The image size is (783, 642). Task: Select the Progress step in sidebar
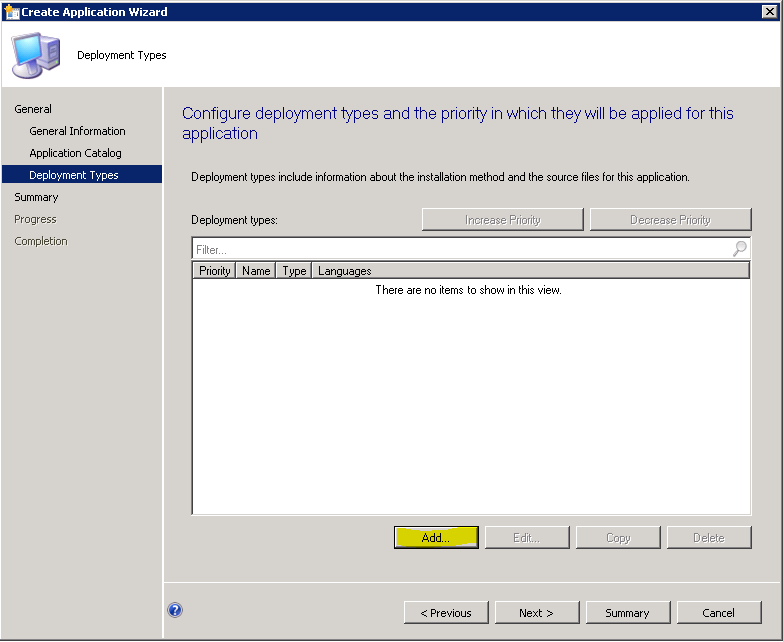click(x=35, y=219)
